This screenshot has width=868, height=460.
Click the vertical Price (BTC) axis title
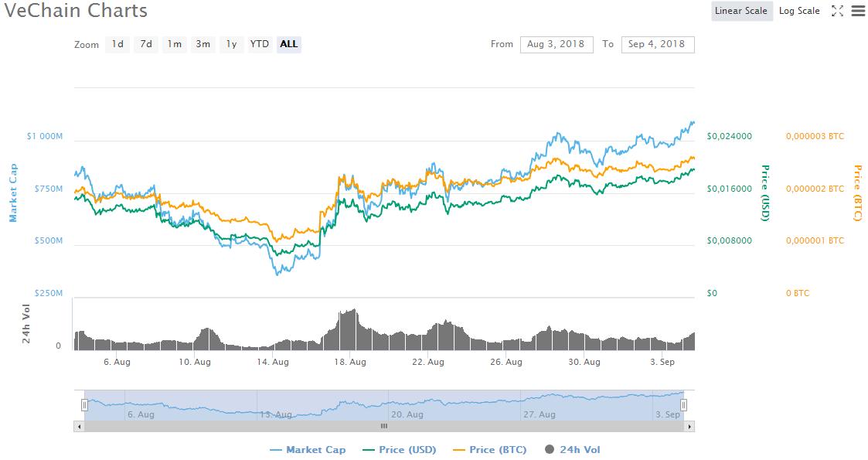857,193
